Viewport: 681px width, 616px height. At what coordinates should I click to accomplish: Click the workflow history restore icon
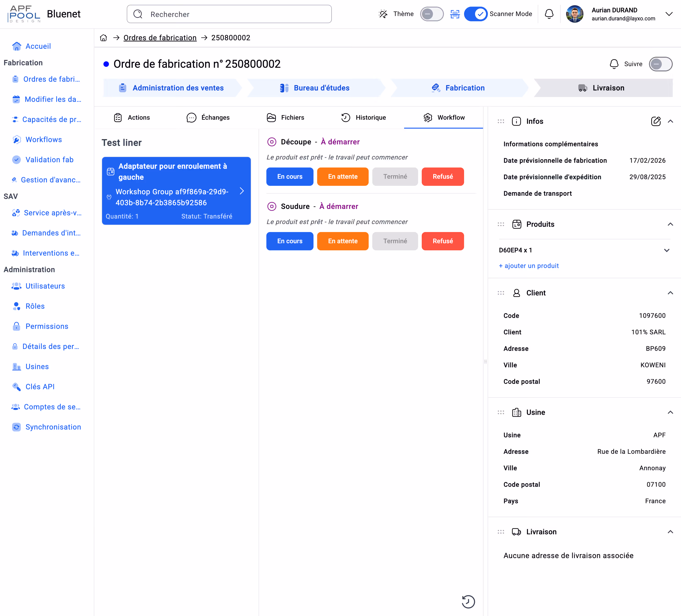(468, 602)
